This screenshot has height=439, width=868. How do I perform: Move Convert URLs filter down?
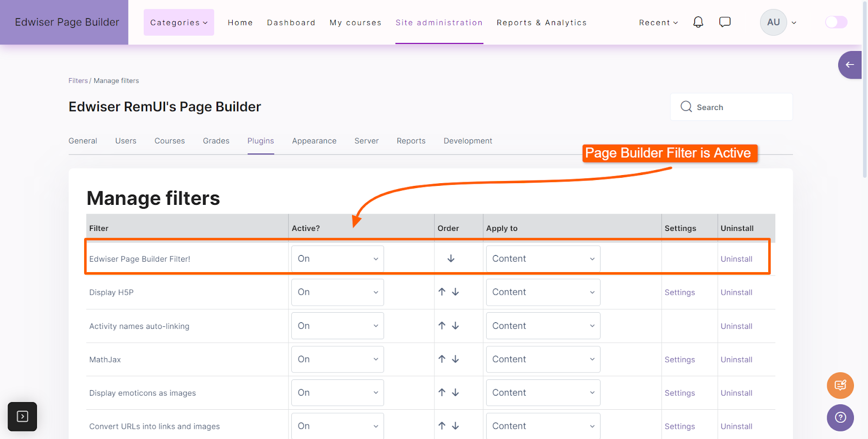click(456, 426)
